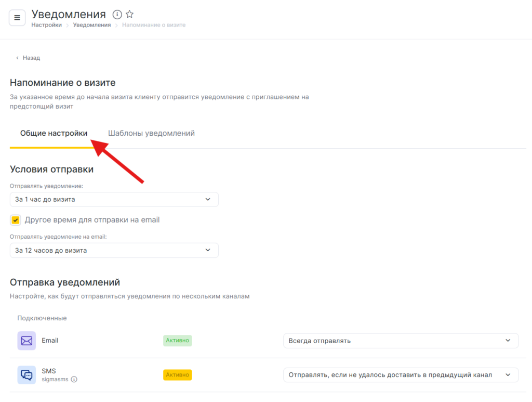Click the green 'Активно' Email status badge
Image resolution: width=532 pixels, height=402 pixels.
(177, 341)
